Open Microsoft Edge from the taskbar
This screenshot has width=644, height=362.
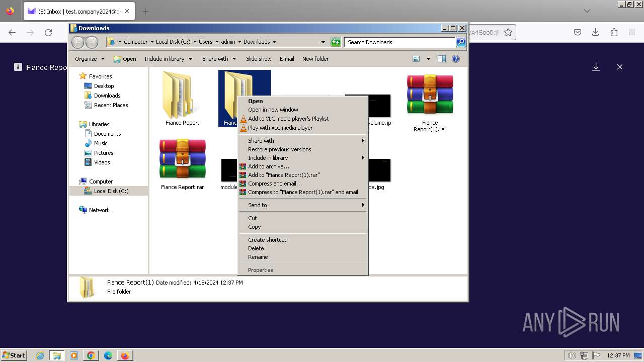pyautogui.click(x=108, y=355)
